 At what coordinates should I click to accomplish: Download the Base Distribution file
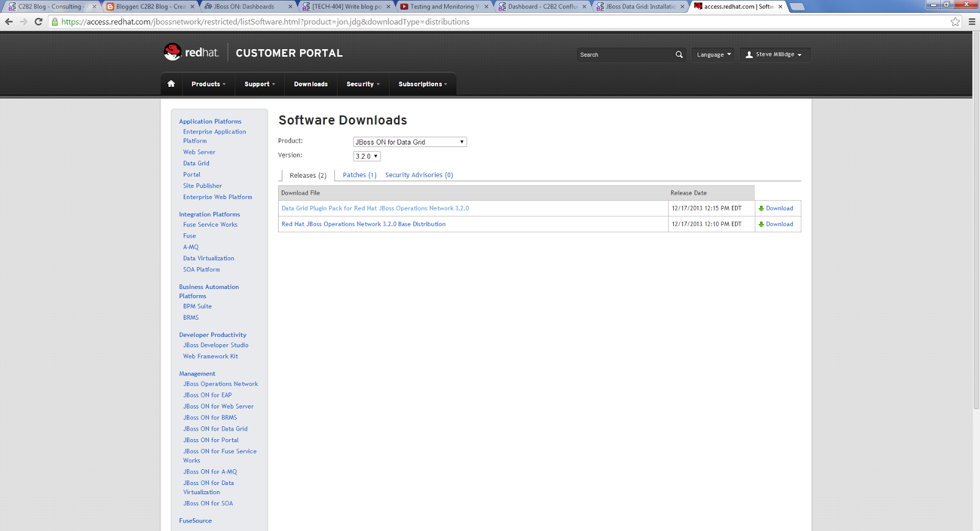[779, 224]
